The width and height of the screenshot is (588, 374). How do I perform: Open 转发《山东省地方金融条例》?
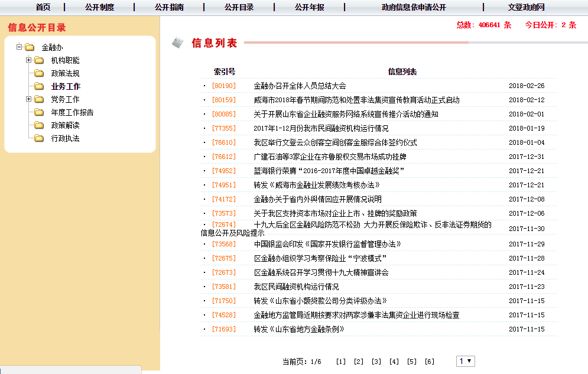tap(299, 330)
